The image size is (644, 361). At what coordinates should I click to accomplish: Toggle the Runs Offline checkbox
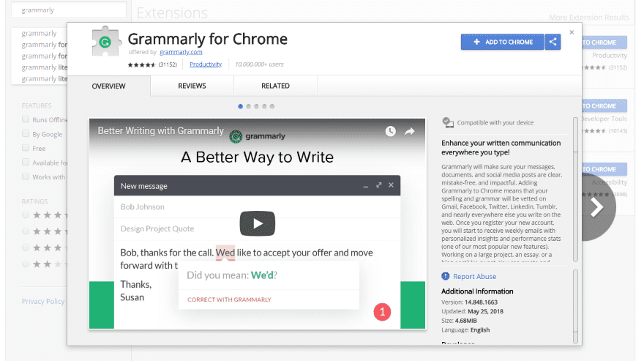(26, 119)
